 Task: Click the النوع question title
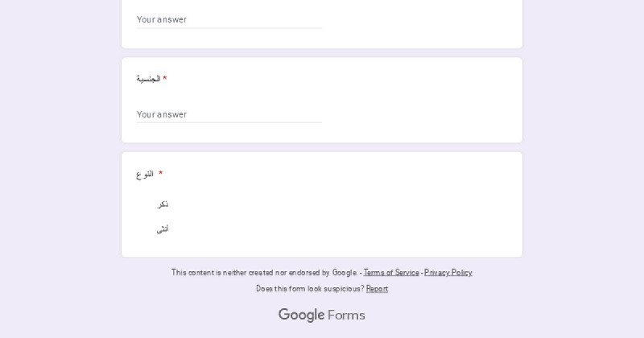coord(145,174)
